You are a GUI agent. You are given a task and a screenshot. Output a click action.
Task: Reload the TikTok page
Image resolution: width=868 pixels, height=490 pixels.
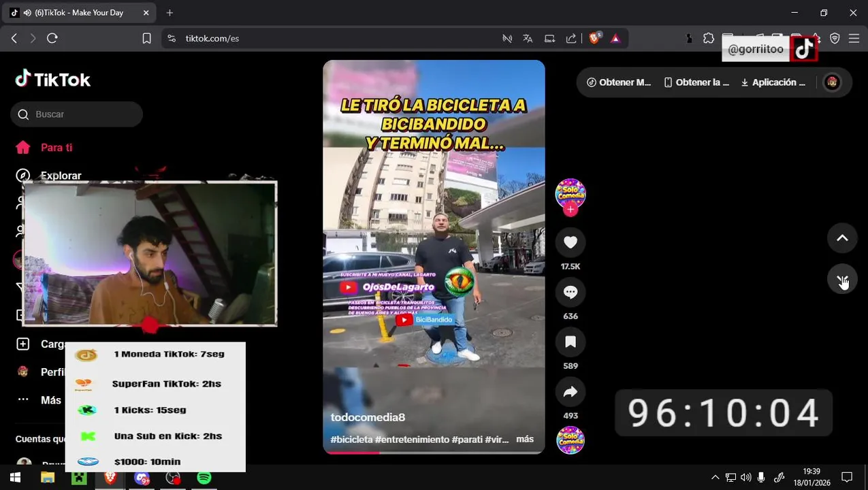(52, 38)
